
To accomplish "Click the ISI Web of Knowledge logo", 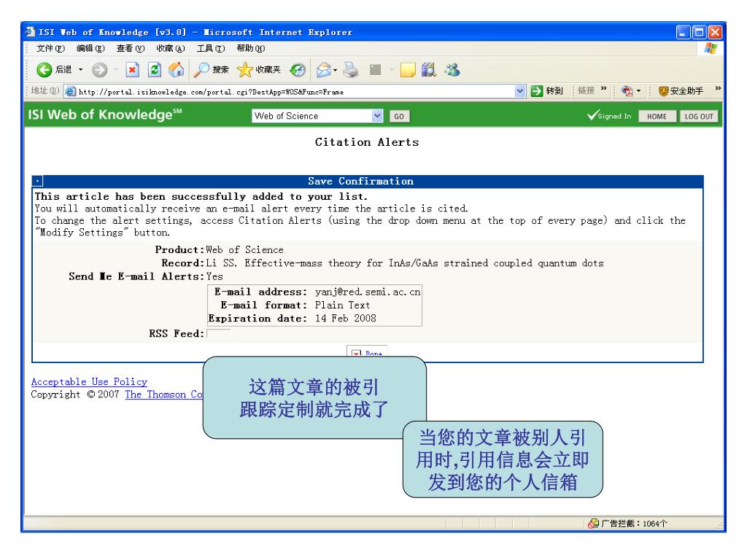I will coord(105,114).
